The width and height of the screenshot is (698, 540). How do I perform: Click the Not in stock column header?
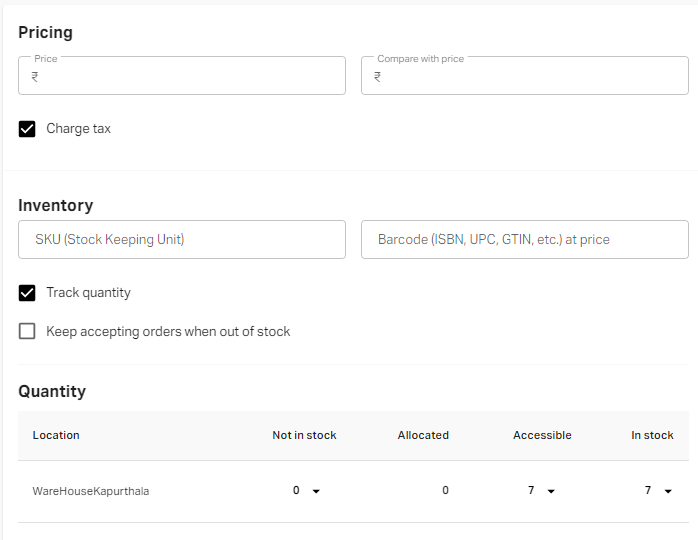pos(304,435)
